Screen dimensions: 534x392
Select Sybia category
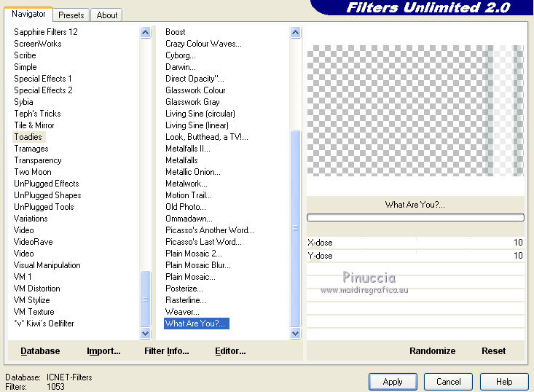(23, 102)
